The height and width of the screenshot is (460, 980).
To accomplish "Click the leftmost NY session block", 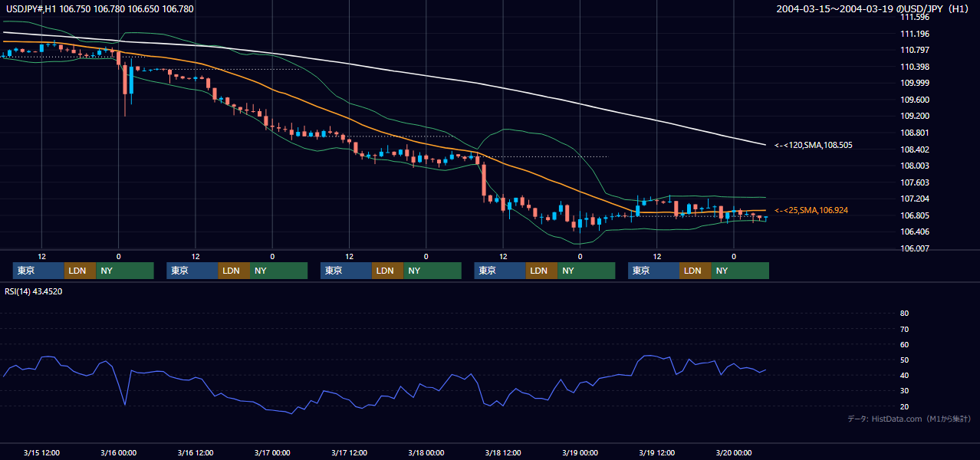I will [125, 271].
